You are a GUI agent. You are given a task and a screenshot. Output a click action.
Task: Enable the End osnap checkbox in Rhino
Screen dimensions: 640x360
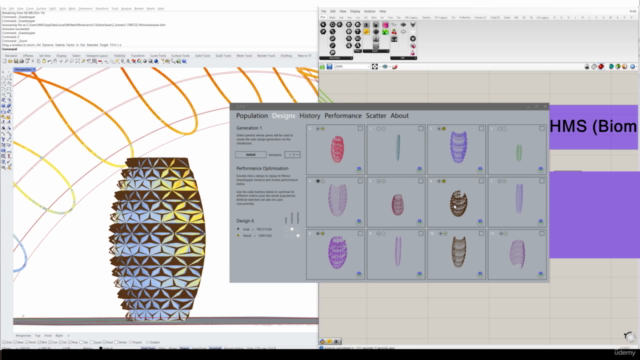(x=4, y=342)
